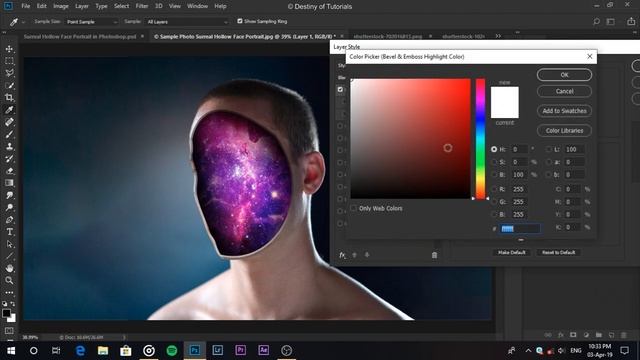Click Cancel in the Color Picker
Viewport: 640px width, 360px height.
(564, 91)
